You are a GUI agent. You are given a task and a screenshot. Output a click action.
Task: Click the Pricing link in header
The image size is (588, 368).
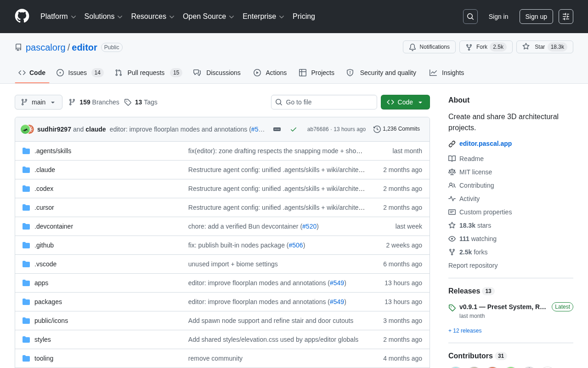[x=304, y=17]
